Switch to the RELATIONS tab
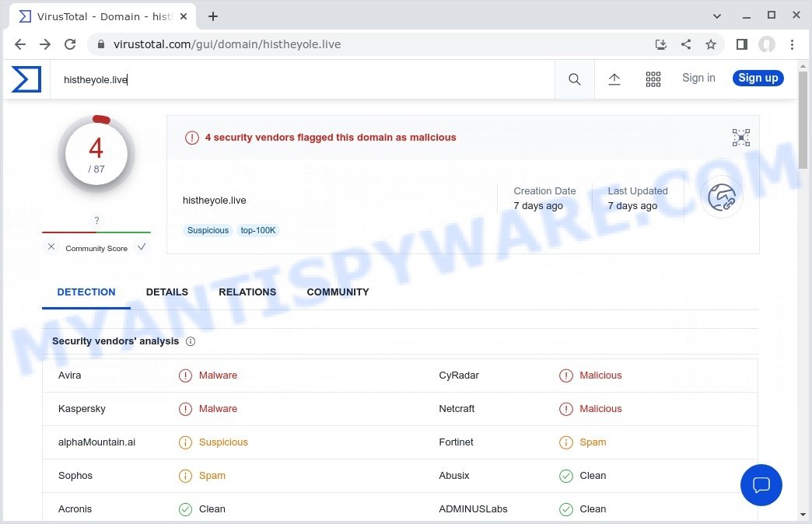The height and width of the screenshot is (524, 812). coord(247,292)
